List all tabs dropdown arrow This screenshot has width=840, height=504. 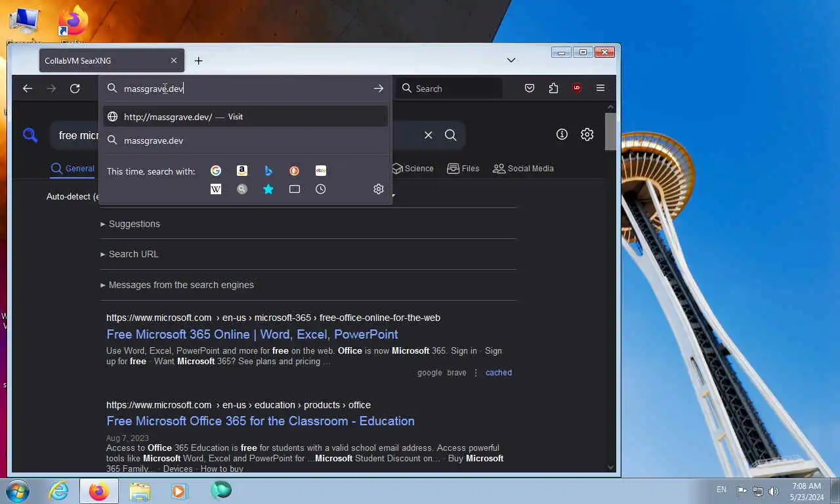[511, 60]
